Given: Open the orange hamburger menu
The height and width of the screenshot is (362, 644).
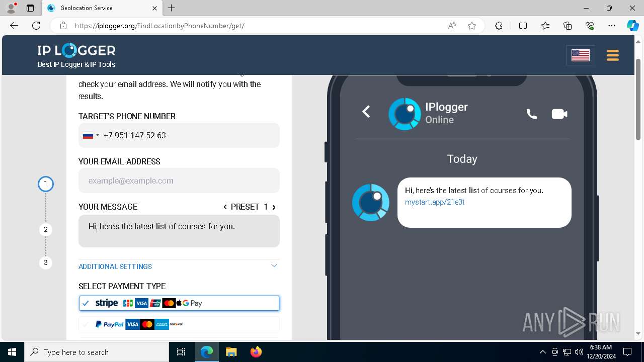Looking at the screenshot, I should point(612,55).
